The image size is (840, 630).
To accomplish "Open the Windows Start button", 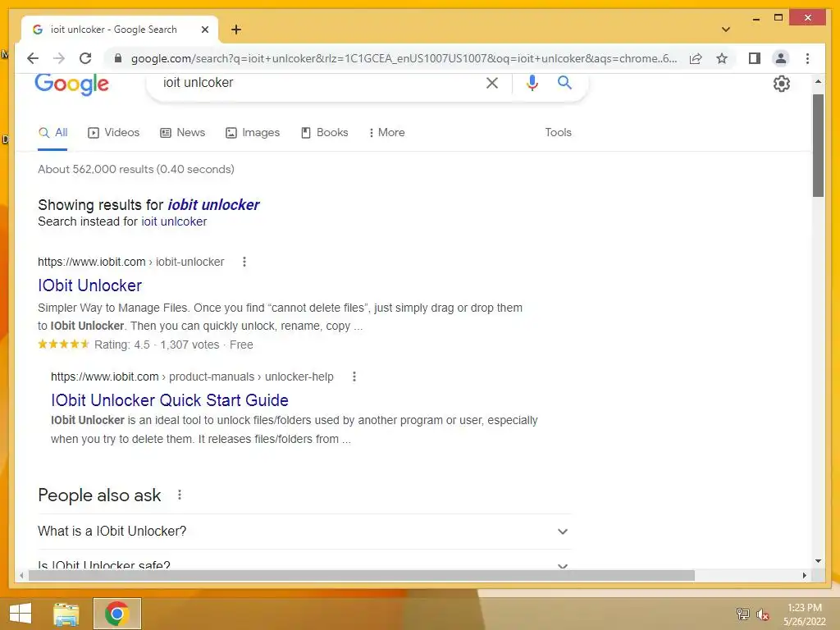I will click(21, 614).
